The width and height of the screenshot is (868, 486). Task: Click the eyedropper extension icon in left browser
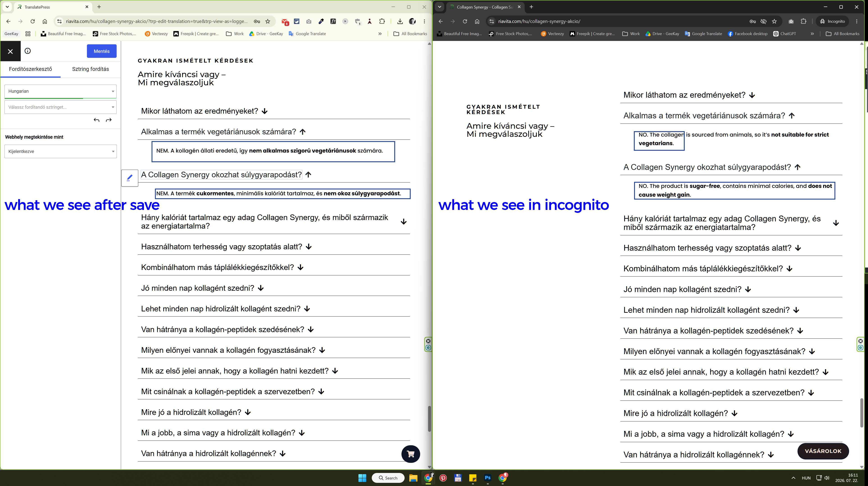tap(321, 21)
